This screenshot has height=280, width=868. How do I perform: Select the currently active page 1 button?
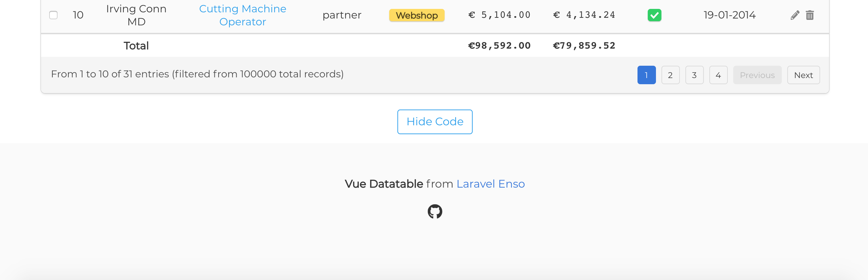pos(646,75)
